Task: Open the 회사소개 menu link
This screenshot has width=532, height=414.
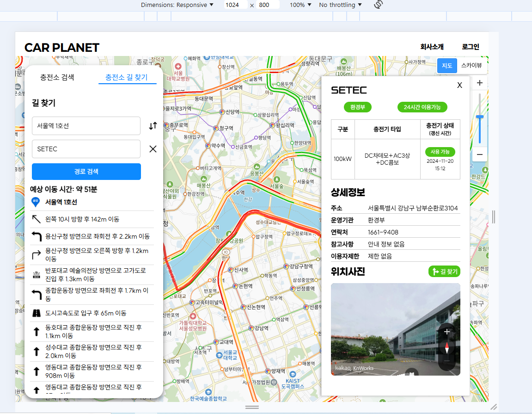Action: point(432,47)
